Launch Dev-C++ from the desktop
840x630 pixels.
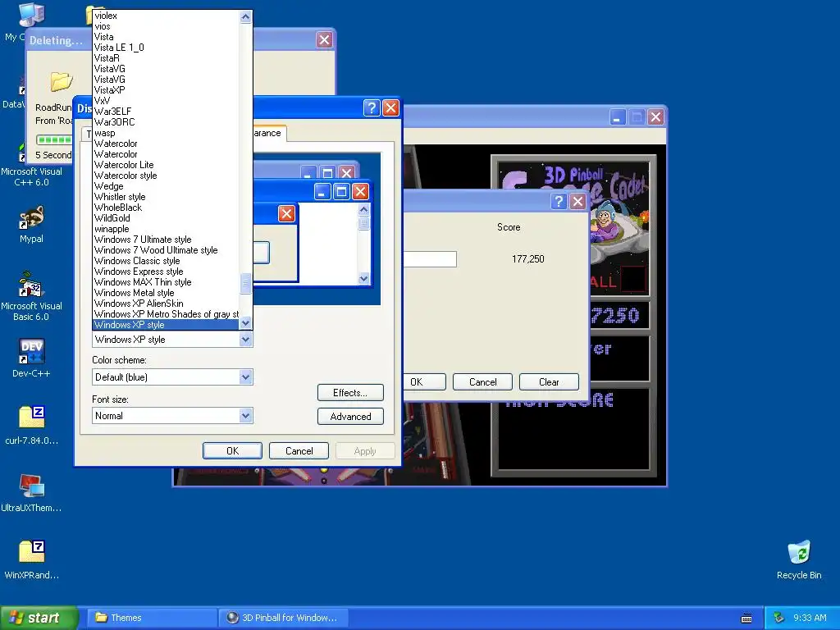(x=31, y=358)
